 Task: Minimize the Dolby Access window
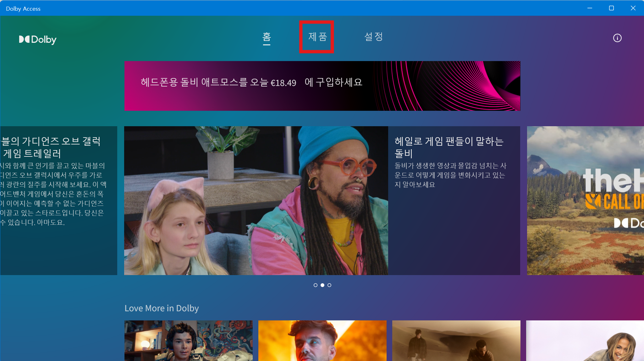click(x=590, y=8)
